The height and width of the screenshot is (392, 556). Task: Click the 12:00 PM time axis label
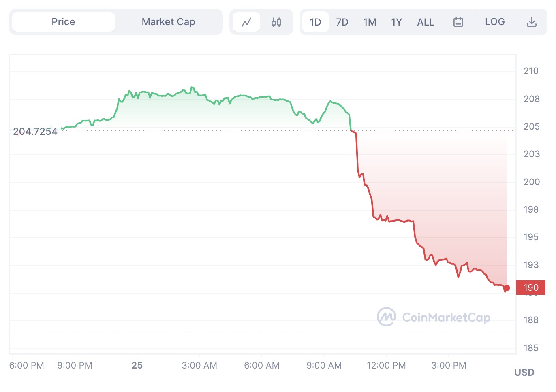pos(386,365)
